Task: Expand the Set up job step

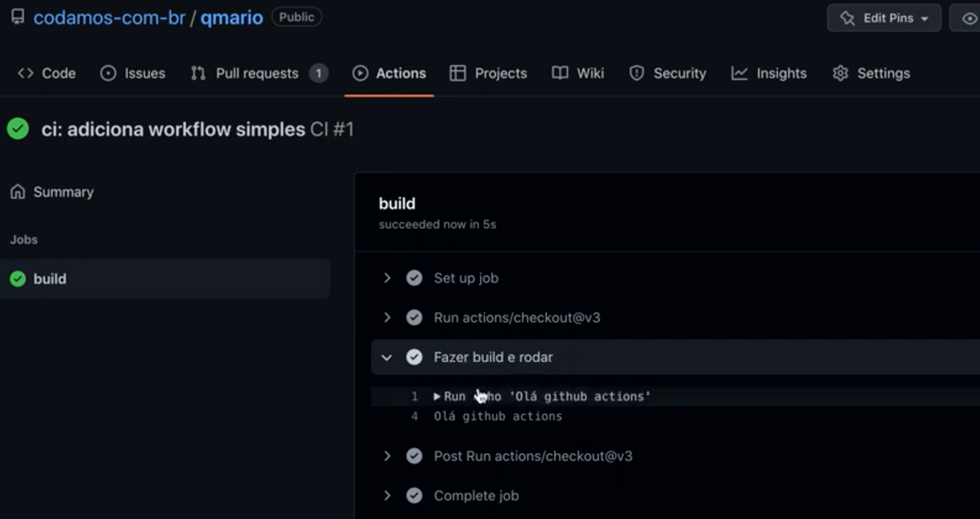Action: click(x=387, y=278)
